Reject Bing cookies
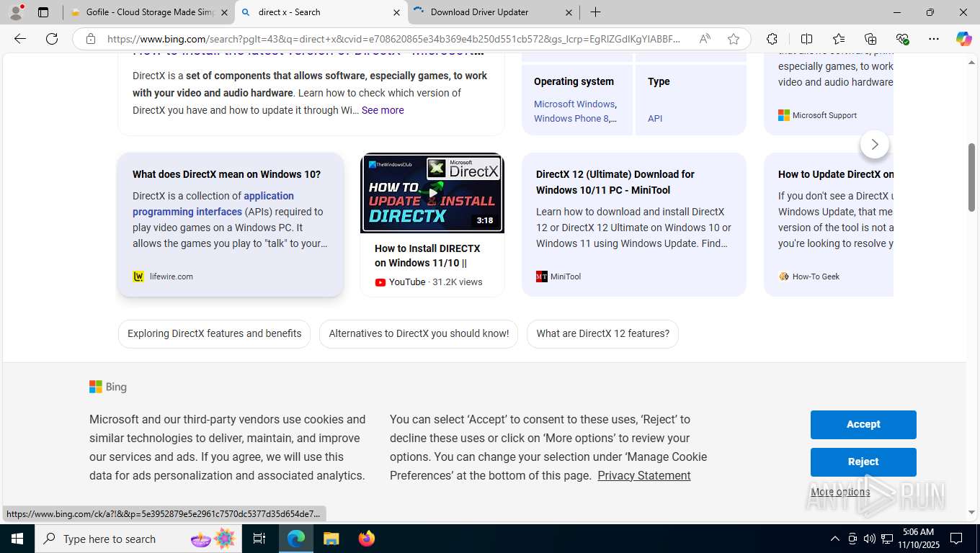This screenshot has height=553, width=980. tap(863, 462)
